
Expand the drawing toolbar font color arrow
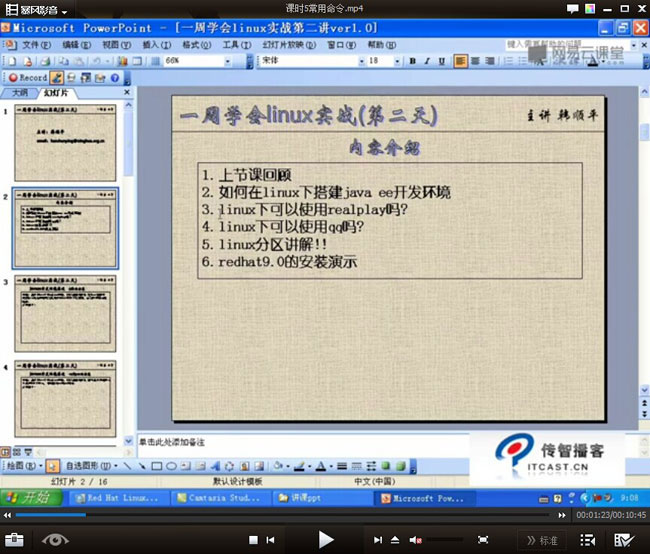tap(330, 467)
